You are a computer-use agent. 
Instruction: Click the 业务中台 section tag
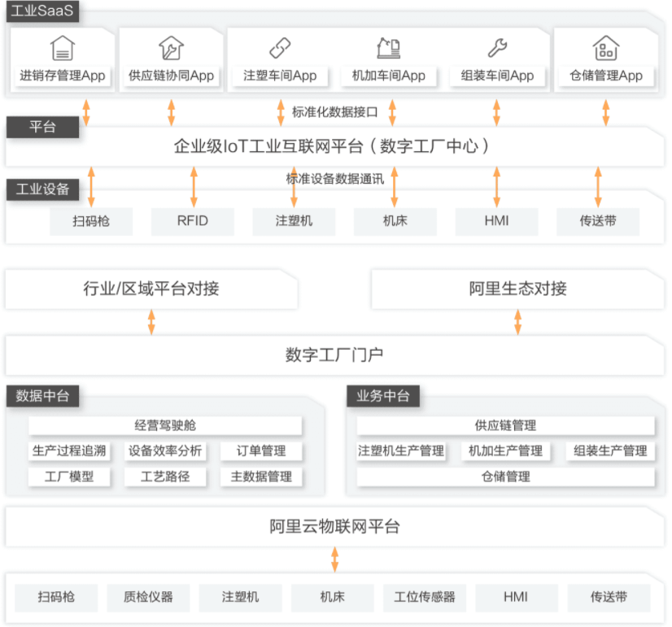click(383, 396)
